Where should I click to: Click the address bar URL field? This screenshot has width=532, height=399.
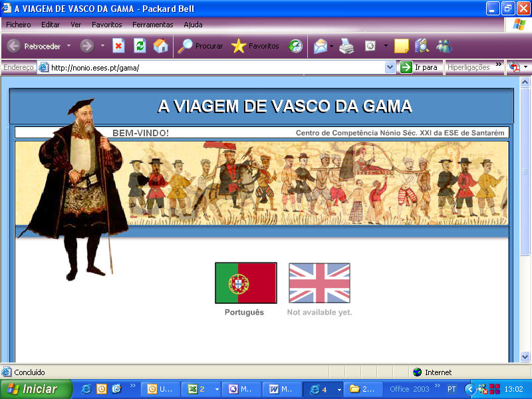tap(213, 67)
